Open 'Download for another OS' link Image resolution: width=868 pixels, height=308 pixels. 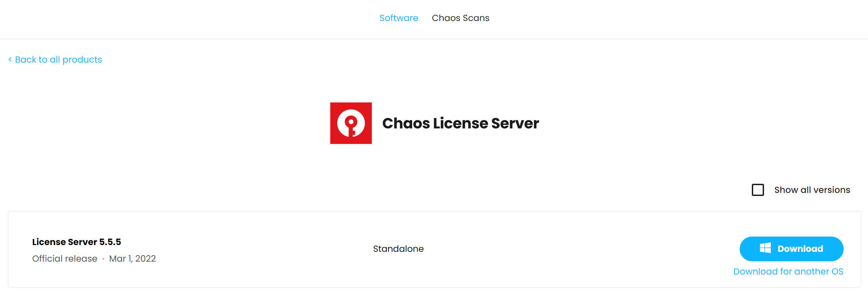tap(788, 271)
